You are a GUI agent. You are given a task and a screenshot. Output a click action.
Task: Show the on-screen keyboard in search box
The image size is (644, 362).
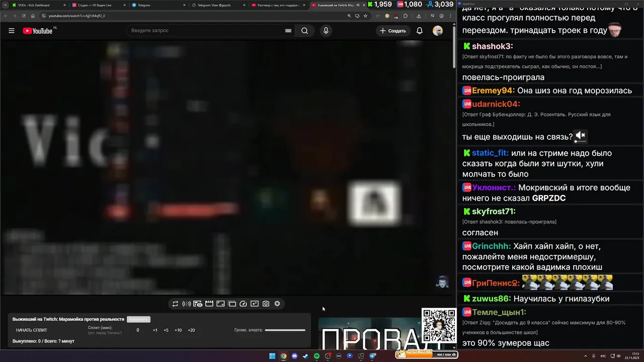pos(288,31)
